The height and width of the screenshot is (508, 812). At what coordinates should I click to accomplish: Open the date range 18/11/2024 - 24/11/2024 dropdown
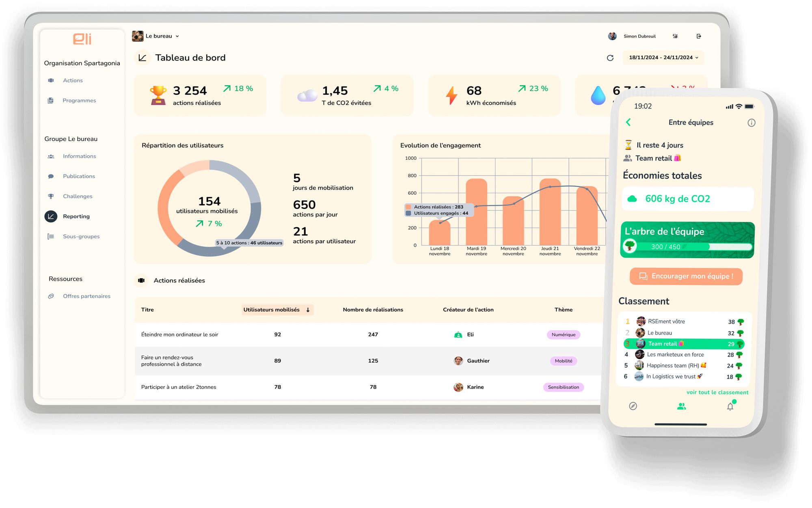(x=663, y=58)
